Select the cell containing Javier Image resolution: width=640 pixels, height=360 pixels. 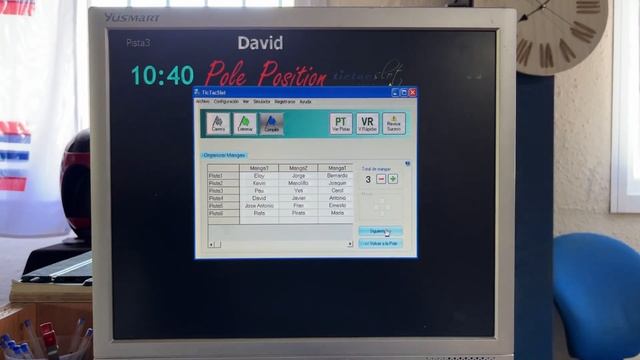tap(298, 198)
